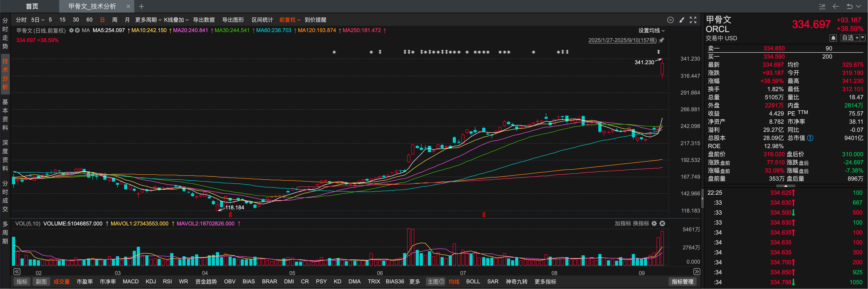
Task: Open the 更多周期 dropdown
Action: 148,20
